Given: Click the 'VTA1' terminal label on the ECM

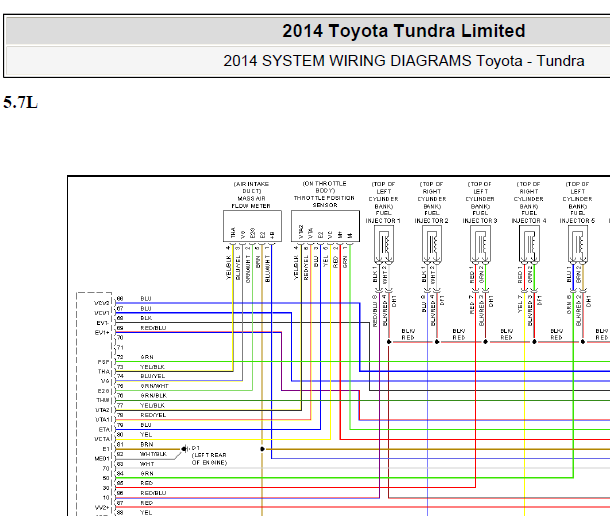Looking at the screenshot, I should (103, 419).
